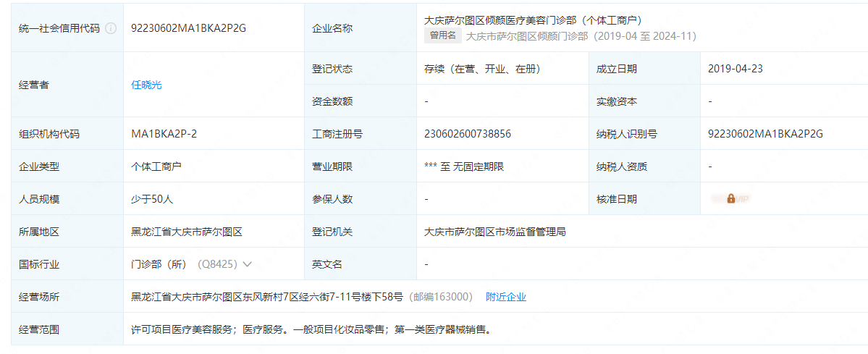The width and height of the screenshot is (868, 354).
Task: Select the 纳税人识别号 value
Action: coord(766,134)
